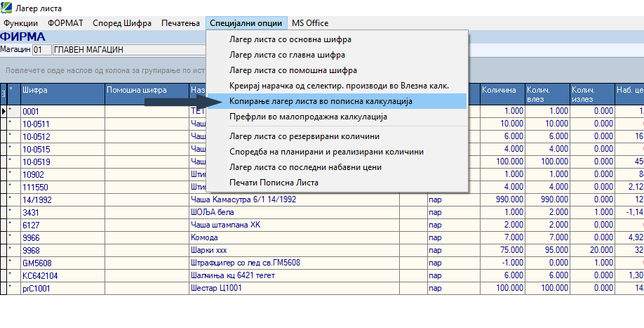
Task: Click cell with code 9966
Action: click(x=63, y=238)
